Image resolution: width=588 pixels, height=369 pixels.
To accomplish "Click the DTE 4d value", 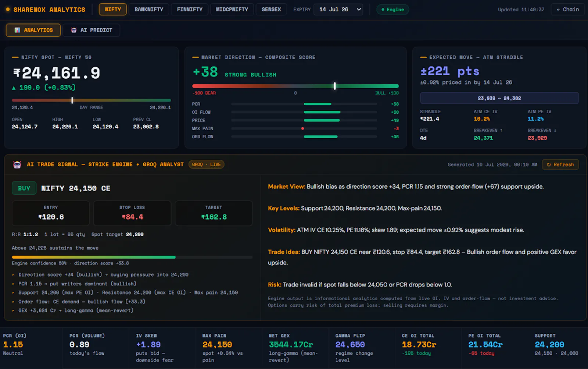I will coord(423,138).
